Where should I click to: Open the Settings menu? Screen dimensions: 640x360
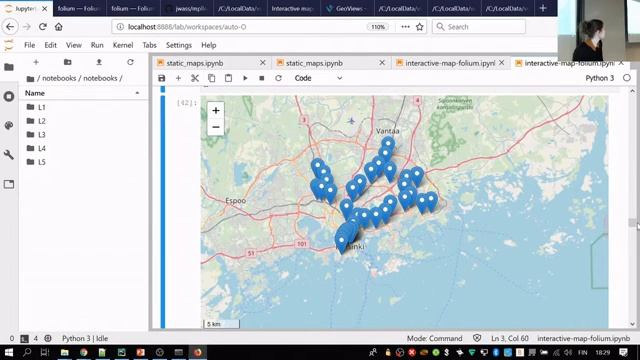179,45
